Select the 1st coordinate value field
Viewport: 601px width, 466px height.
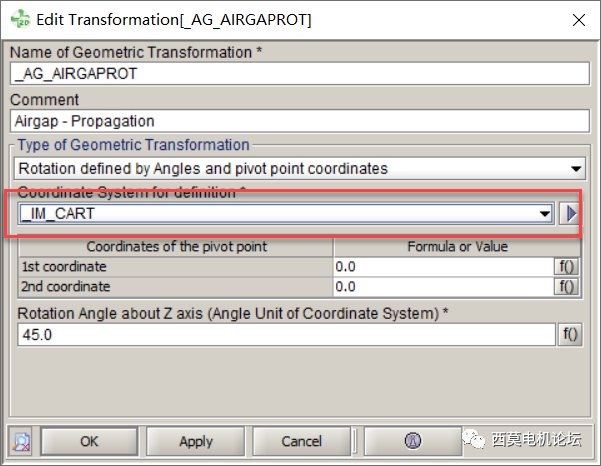[443, 267]
